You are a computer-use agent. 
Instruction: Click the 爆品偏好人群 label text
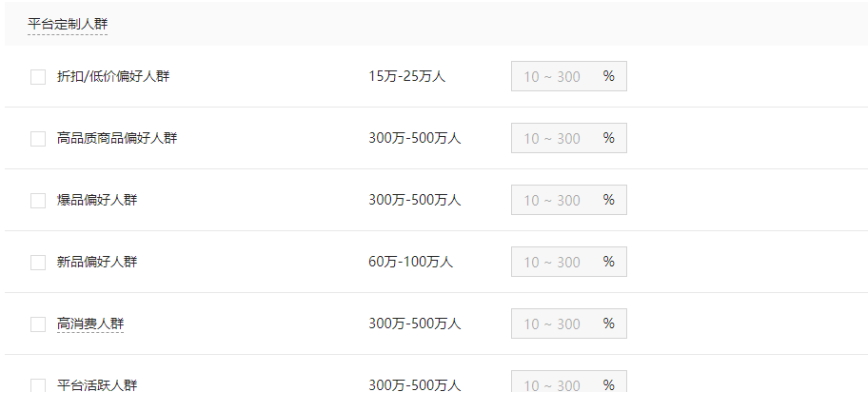point(97,200)
